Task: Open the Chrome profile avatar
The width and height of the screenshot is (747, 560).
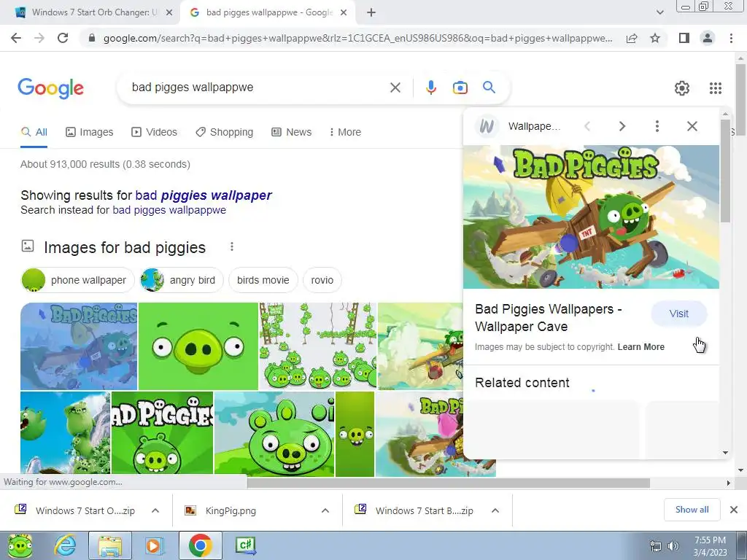Action: 708,38
